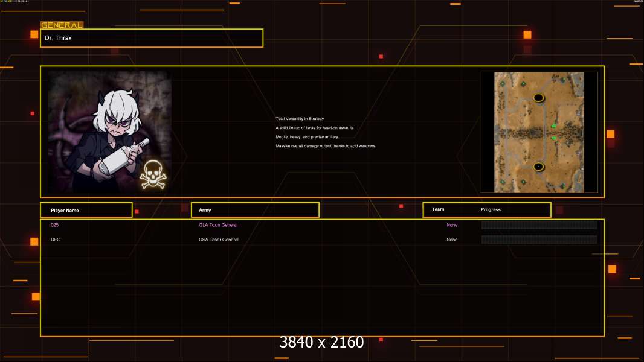The image size is (644, 362).
Task: Click the Player Name column header
Action: click(86, 211)
